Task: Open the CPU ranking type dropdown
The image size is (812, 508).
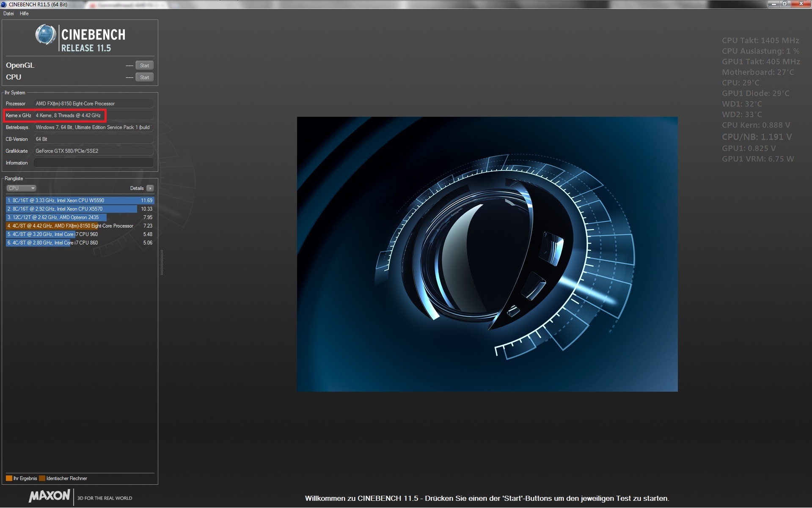Action: pyautogui.click(x=21, y=188)
